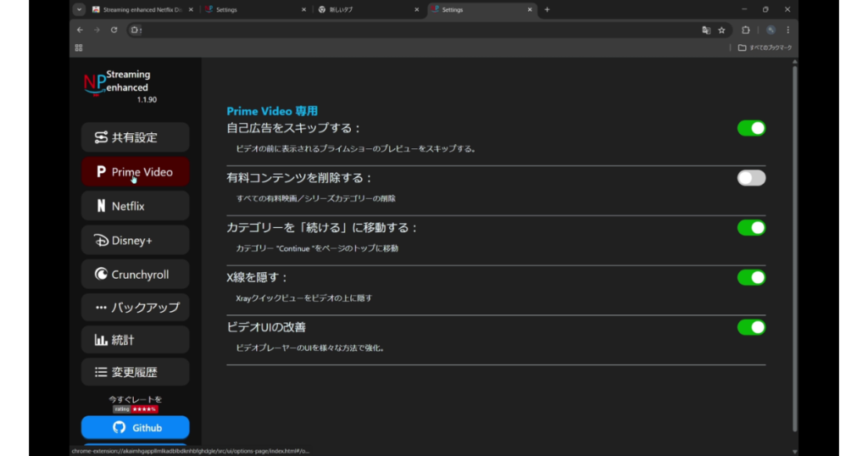Viewport: 868px width, 456px height.
Task: Toggle the ビデオUIの改善 switch
Action: (x=751, y=327)
